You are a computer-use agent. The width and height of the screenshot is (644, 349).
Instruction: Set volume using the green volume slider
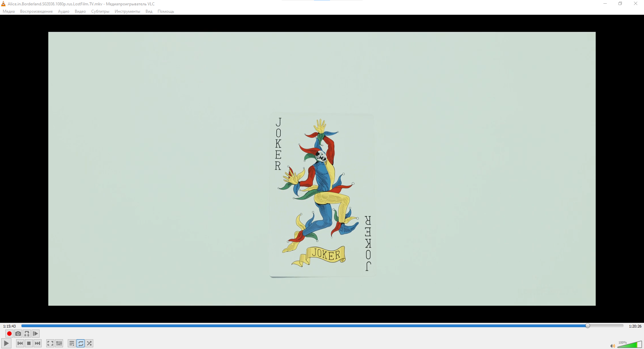click(630, 345)
